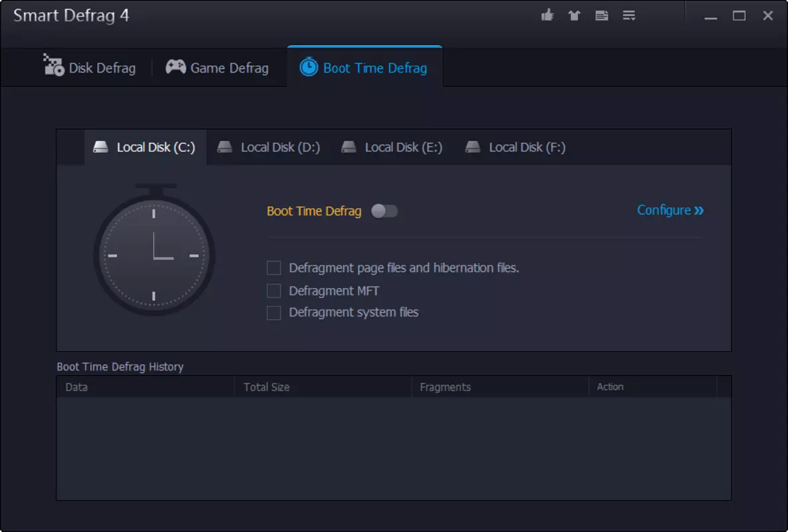
Task: Select the Local Disk (F:) tab
Action: coord(515,147)
